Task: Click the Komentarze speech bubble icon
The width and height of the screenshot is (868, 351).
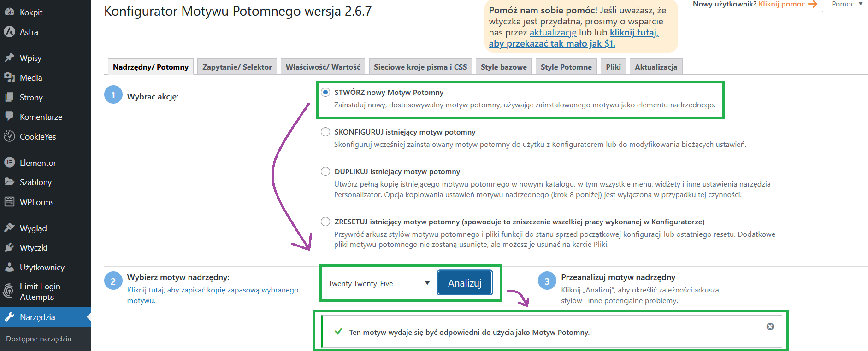Action: [9, 117]
